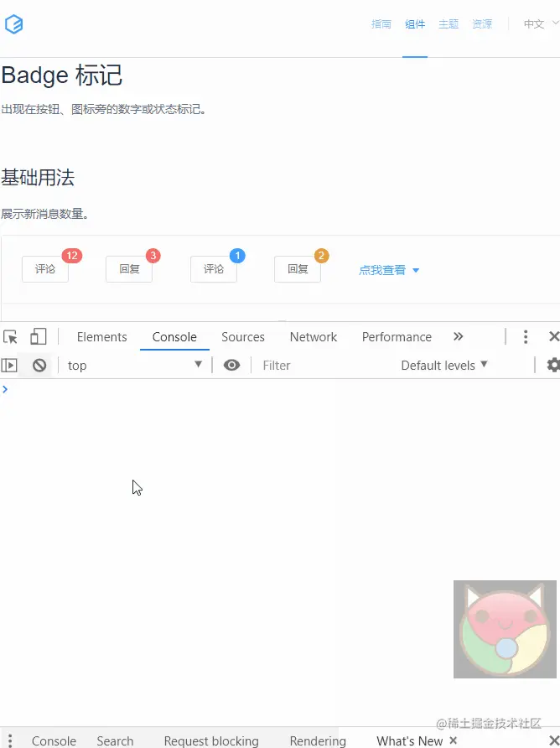
Task: Switch to the Console tab
Action: point(174,337)
